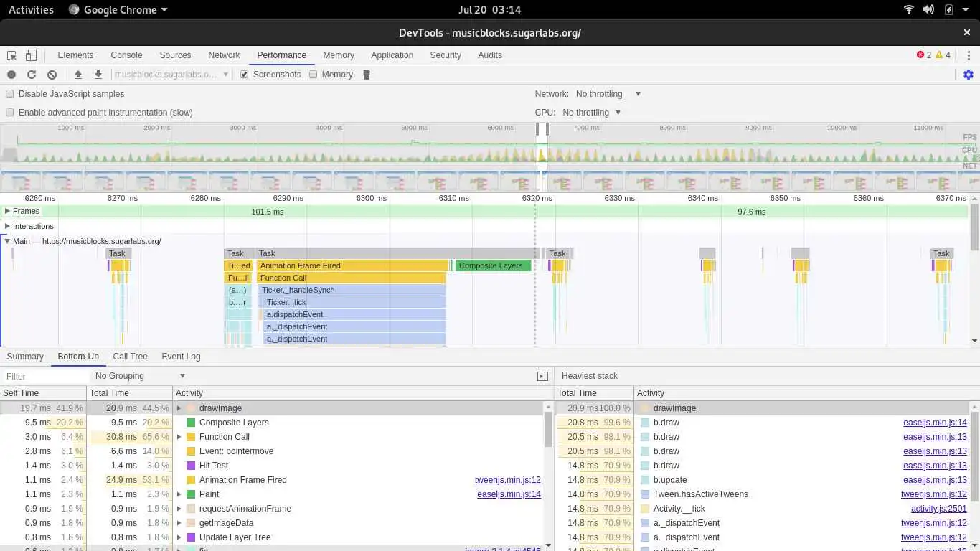This screenshot has height=551, width=980.
Task: Open the Wi-Fi system tray icon
Action: [909, 10]
